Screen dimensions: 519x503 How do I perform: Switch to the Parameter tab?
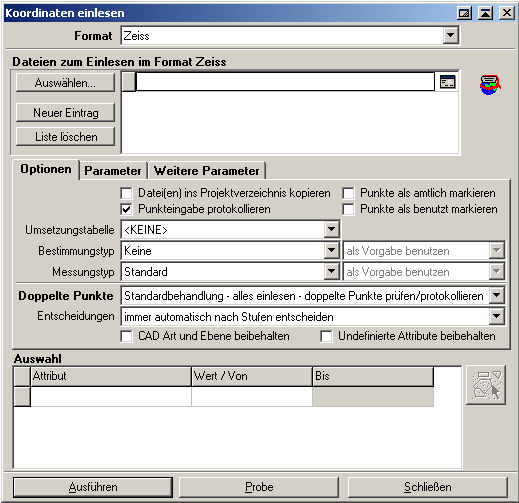pos(113,171)
